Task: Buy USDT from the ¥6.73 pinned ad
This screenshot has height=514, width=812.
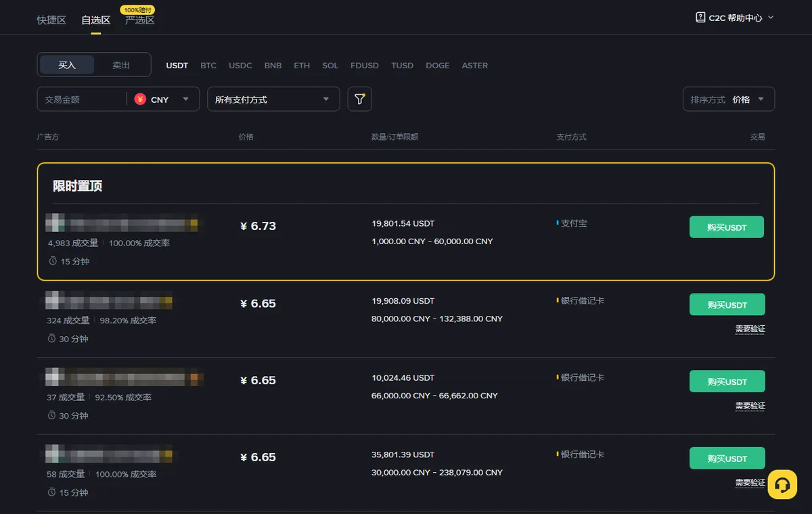Action: tap(727, 227)
